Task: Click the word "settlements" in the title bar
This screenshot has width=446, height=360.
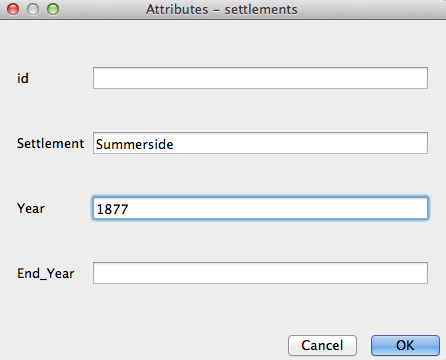Action: [x=261, y=9]
